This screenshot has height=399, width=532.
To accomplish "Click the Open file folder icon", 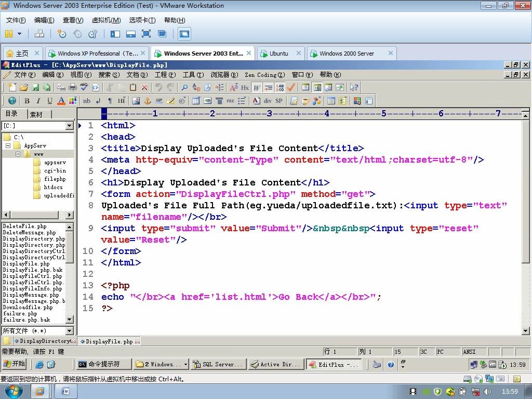I will [x=24, y=87].
